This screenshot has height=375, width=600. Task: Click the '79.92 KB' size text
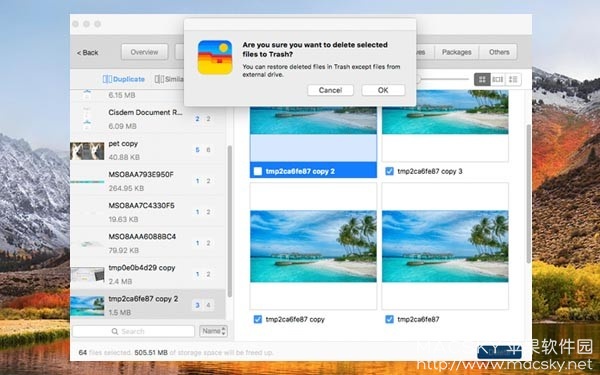pyautogui.click(x=124, y=250)
